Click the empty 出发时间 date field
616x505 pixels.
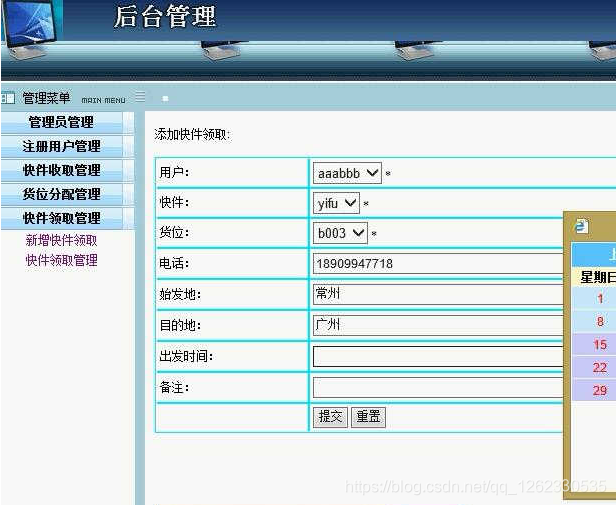(438, 356)
